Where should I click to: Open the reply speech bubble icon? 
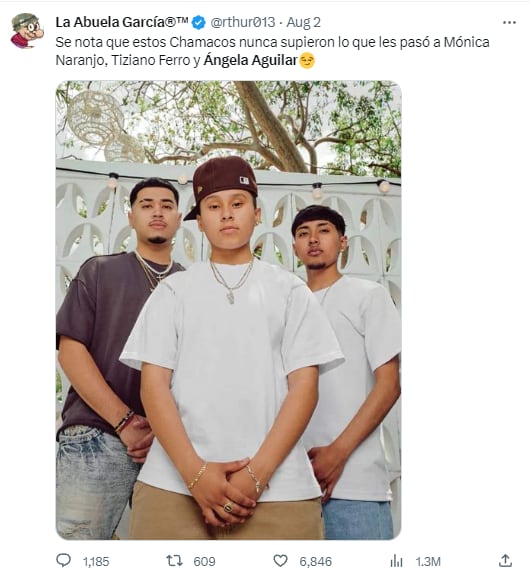coord(63,561)
